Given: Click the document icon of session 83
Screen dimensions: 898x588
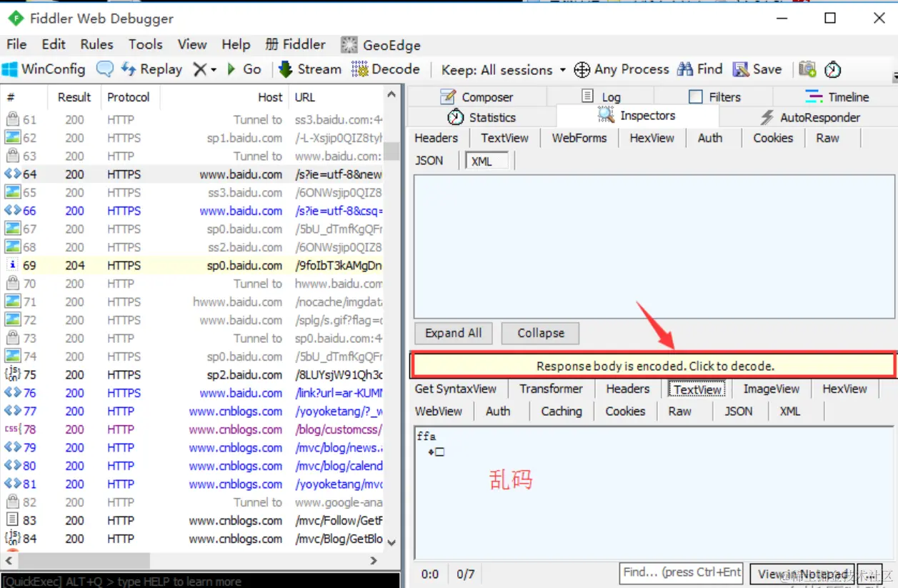Looking at the screenshot, I should click(12, 520).
